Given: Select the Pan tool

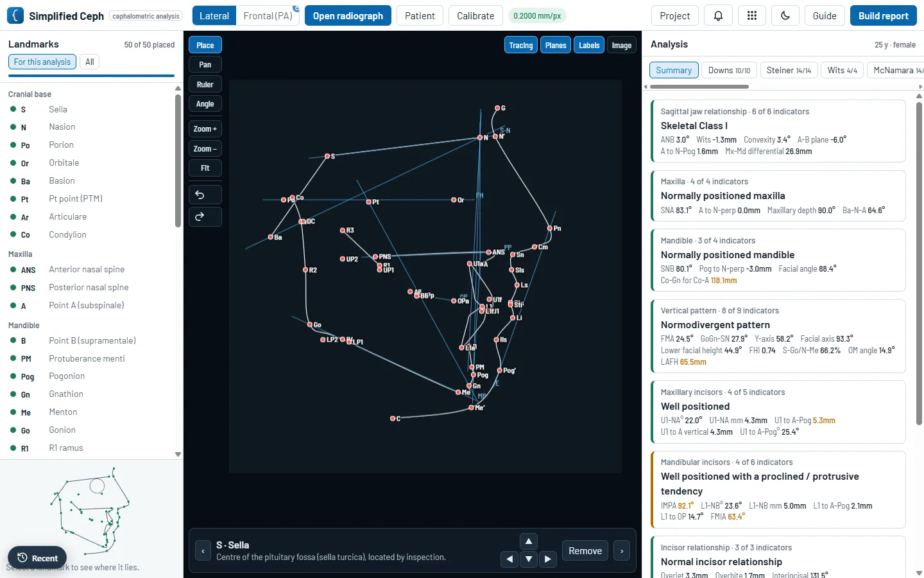Looking at the screenshot, I should click(x=205, y=64).
